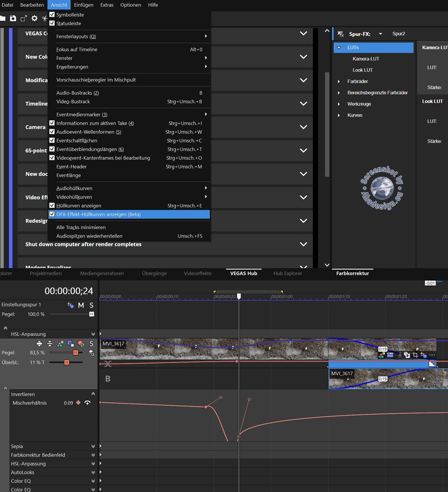Click the export arrow icon in toolbar
Viewport: 448px width, 492px height.
coord(24,18)
